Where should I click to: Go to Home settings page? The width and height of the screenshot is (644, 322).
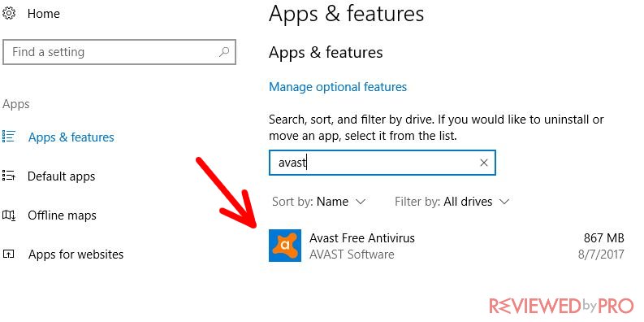pos(44,14)
